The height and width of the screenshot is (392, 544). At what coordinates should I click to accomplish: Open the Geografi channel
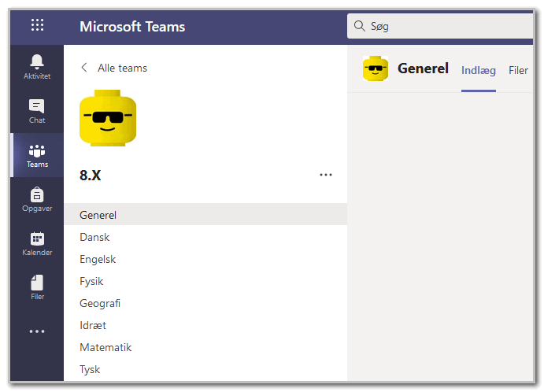[x=205, y=303]
